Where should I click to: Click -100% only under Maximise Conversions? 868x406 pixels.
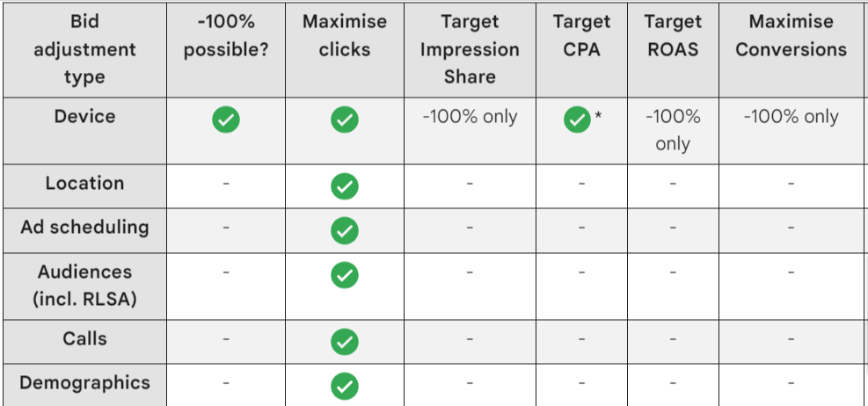(x=791, y=117)
